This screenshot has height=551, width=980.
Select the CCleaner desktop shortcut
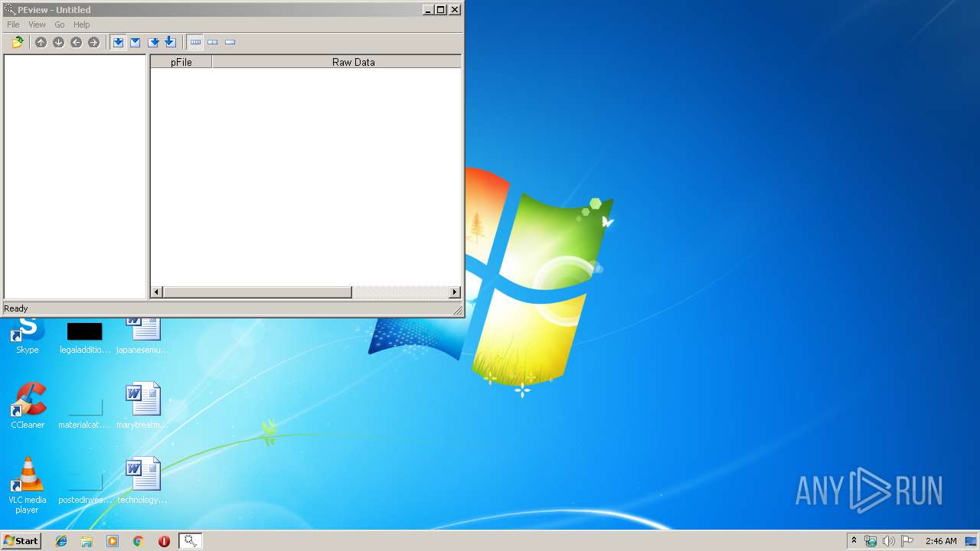[x=28, y=406]
